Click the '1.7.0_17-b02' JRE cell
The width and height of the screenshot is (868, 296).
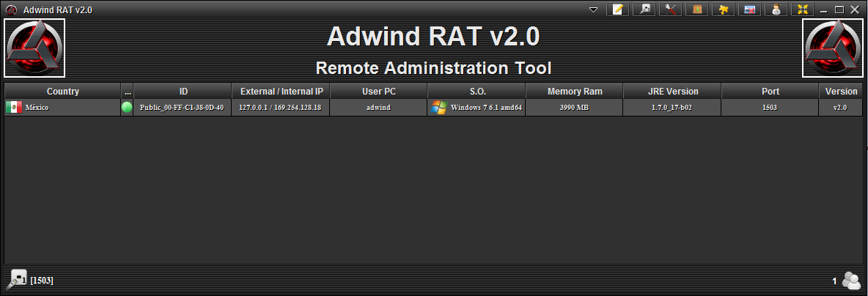click(x=672, y=107)
